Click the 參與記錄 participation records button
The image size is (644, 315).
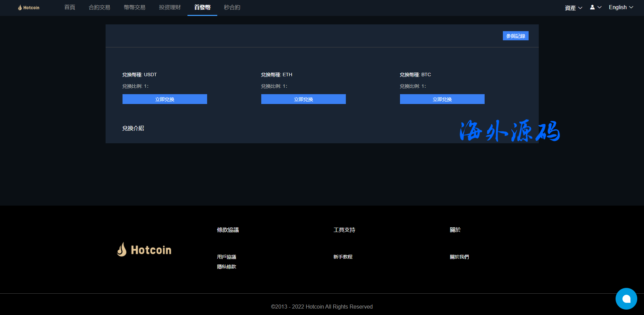(x=515, y=36)
